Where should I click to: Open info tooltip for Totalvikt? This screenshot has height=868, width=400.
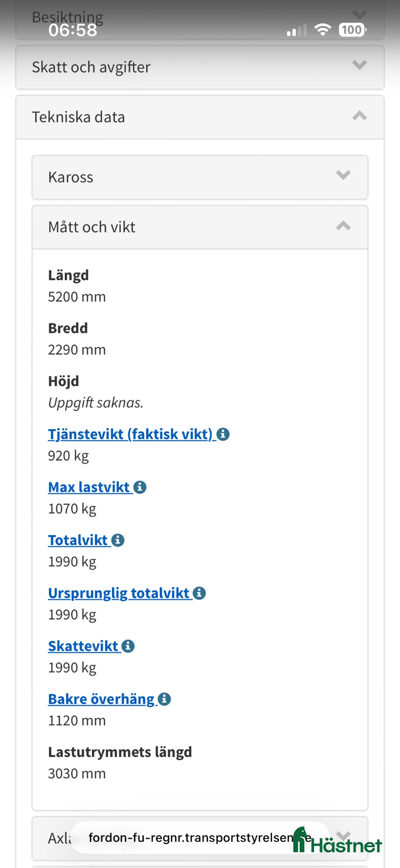pos(118,540)
